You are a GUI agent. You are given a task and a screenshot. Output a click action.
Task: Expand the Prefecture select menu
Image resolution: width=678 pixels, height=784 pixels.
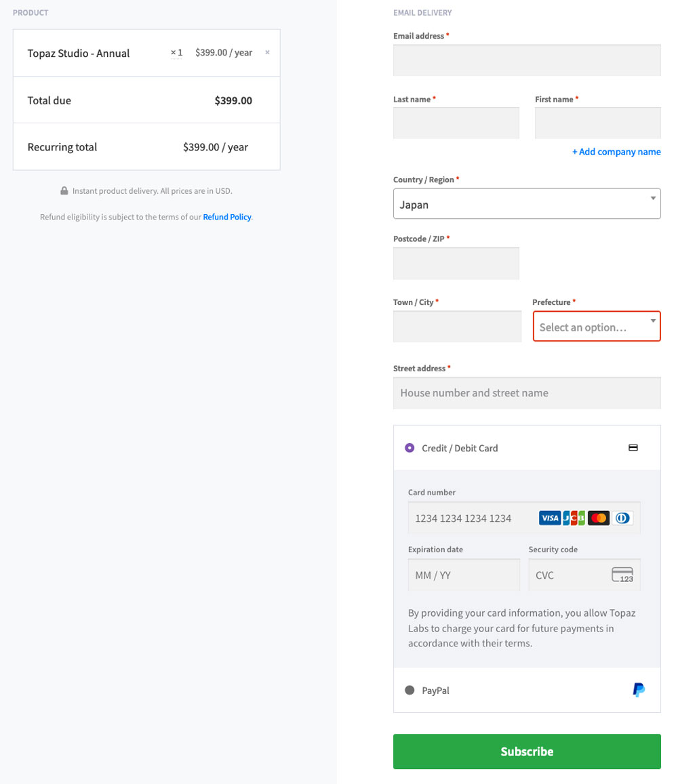pyautogui.click(x=596, y=327)
